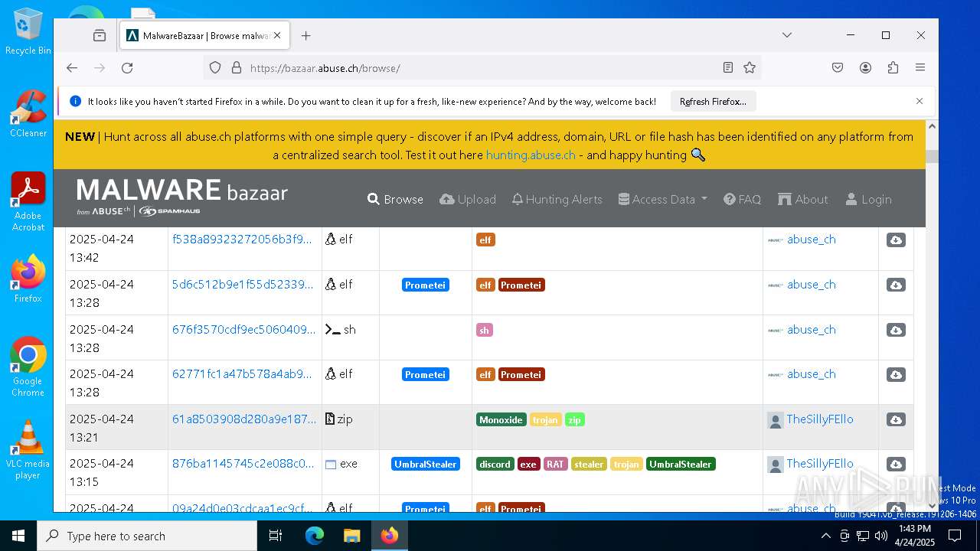Image resolution: width=980 pixels, height=551 pixels.
Task: Open Microsoft Edge from taskbar
Action: pos(315,536)
